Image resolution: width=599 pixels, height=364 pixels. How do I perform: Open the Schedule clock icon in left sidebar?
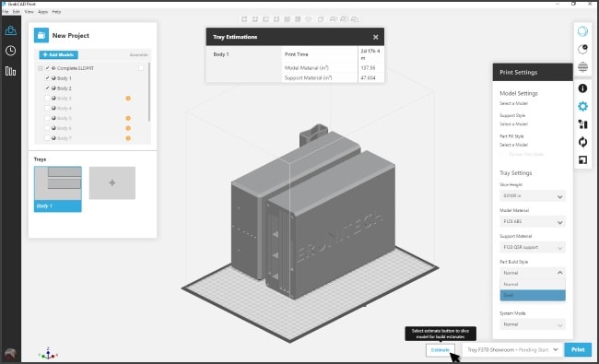pyautogui.click(x=10, y=51)
